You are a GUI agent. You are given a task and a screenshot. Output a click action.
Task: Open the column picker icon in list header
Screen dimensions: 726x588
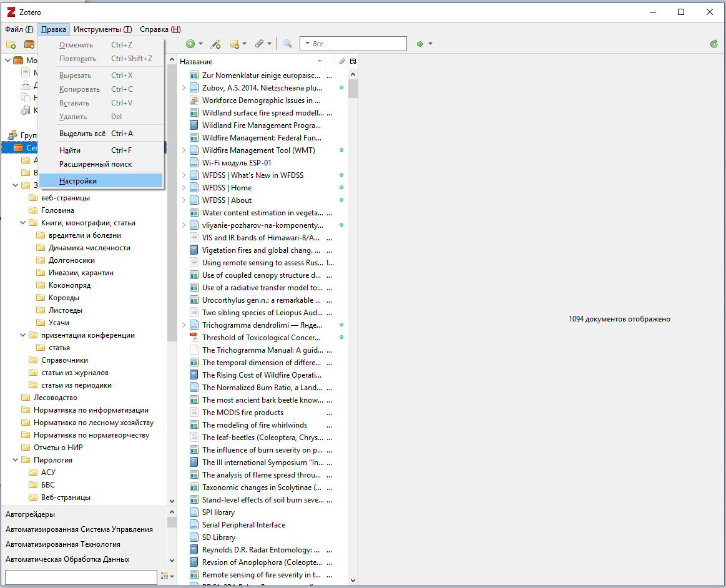click(x=353, y=61)
